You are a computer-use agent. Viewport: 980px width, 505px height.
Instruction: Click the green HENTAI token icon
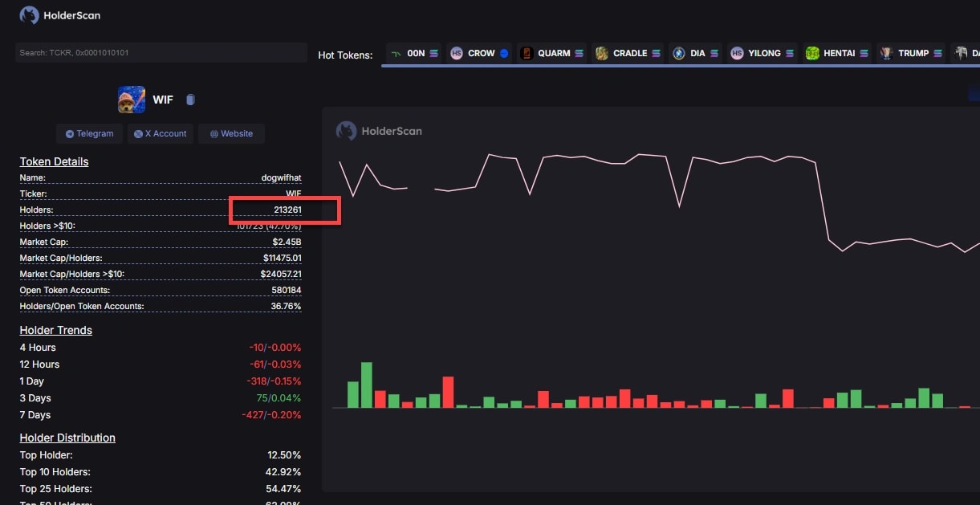(x=812, y=53)
